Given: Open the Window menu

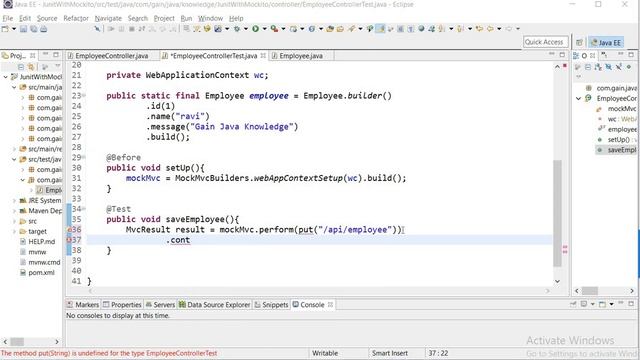Looking at the screenshot, I should (x=210, y=18).
